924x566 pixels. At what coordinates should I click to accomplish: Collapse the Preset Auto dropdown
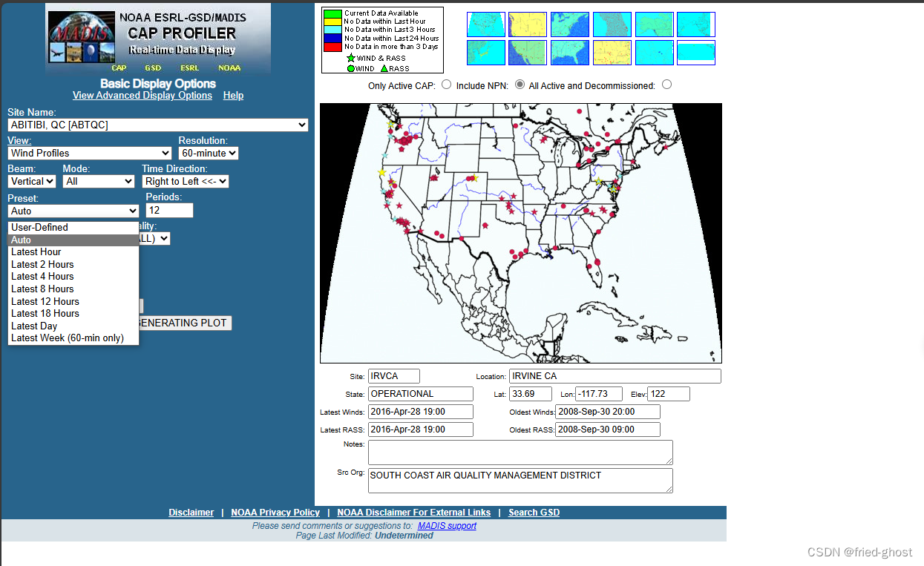point(73,211)
